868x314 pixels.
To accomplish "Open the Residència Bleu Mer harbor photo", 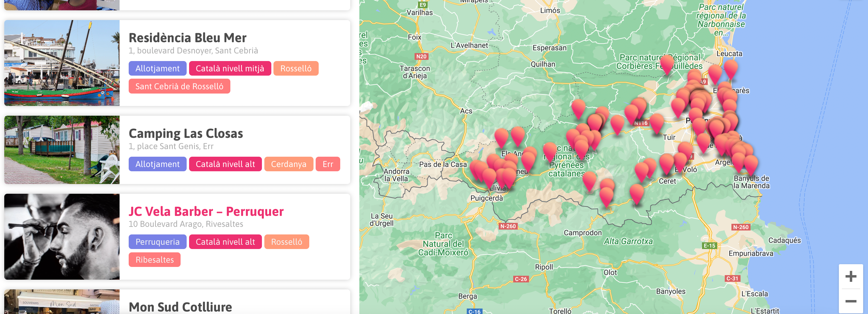I will tap(62, 63).
